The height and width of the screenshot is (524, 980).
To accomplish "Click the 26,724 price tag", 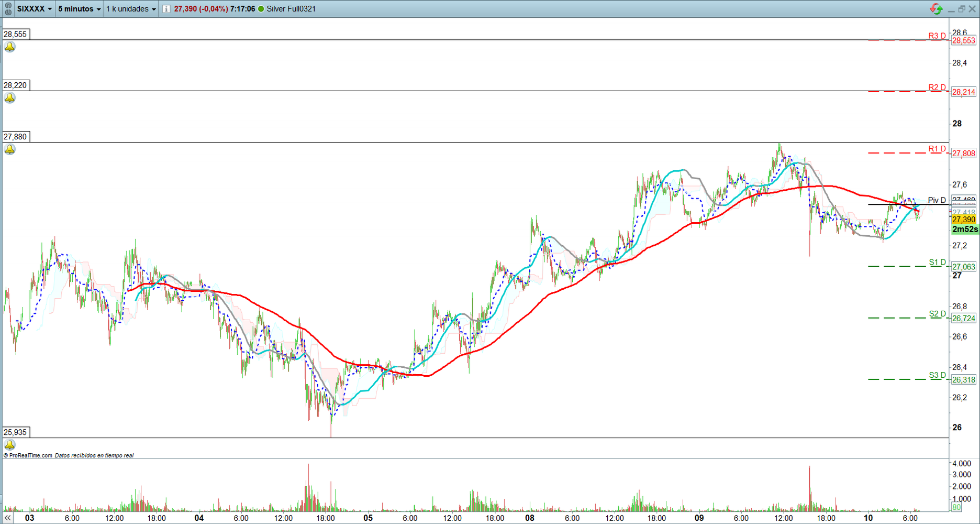I will (x=964, y=318).
